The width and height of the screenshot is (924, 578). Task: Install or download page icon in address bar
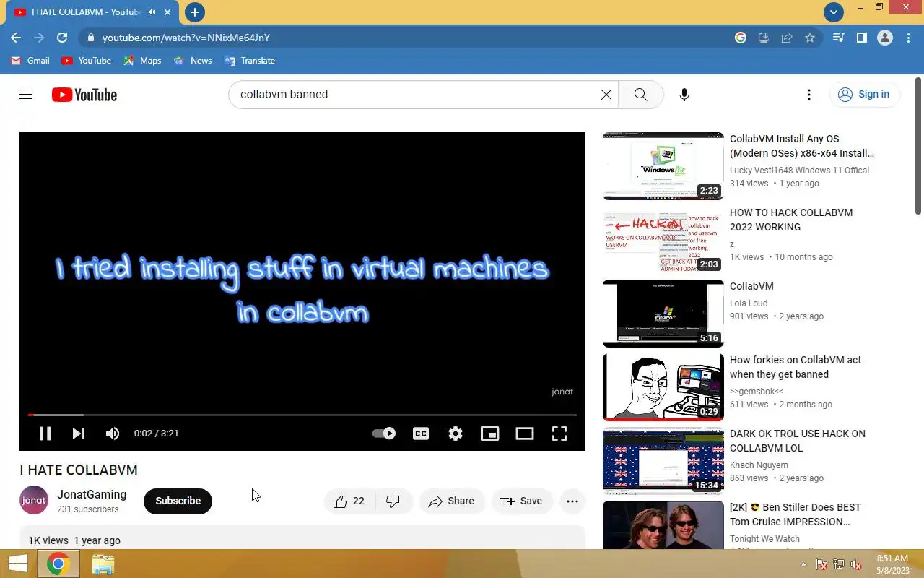pyautogui.click(x=764, y=38)
